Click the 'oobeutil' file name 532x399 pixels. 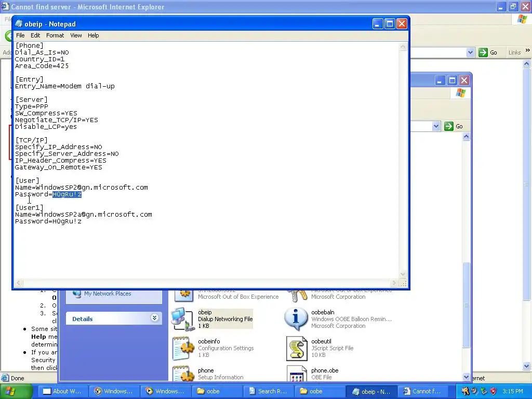coord(321,341)
